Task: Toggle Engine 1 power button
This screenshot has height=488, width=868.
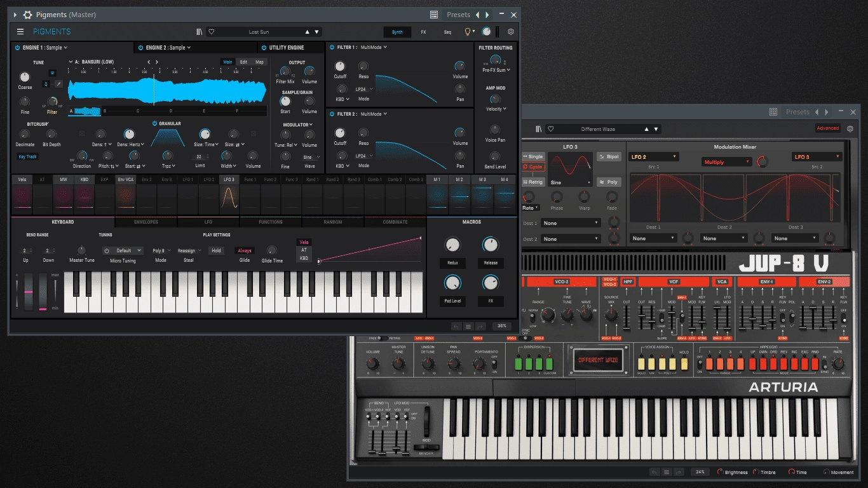Action: click(x=17, y=48)
